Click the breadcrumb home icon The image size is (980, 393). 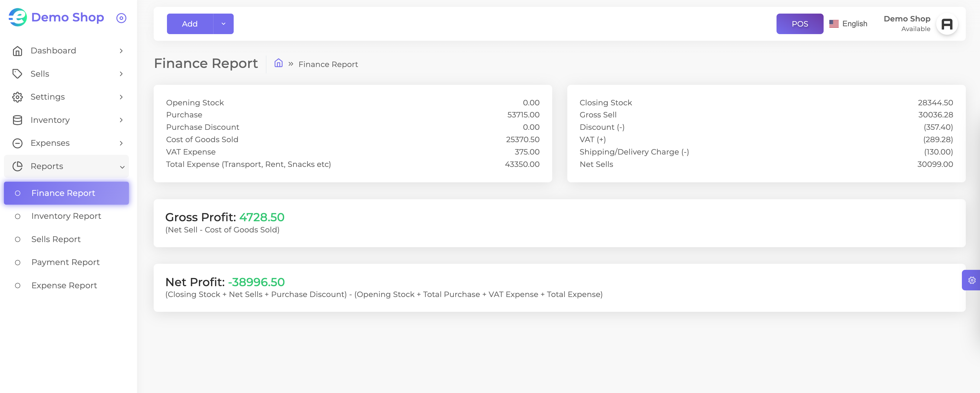tap(278, 63)
